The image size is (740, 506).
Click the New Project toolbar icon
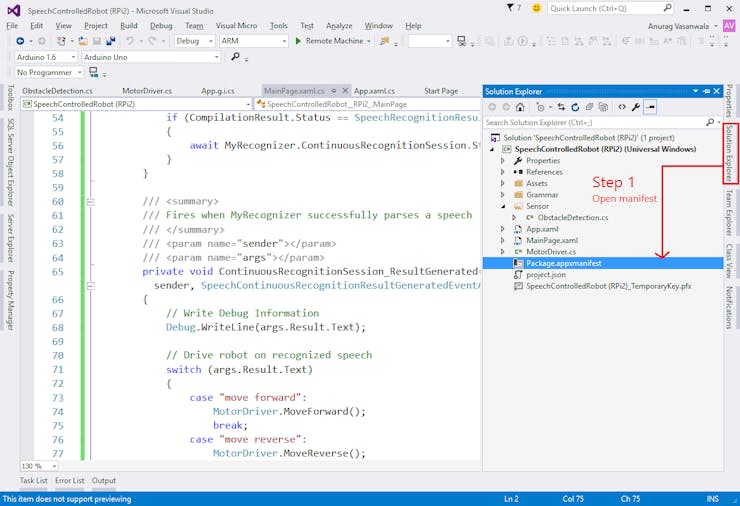click(x=61, y=41)
